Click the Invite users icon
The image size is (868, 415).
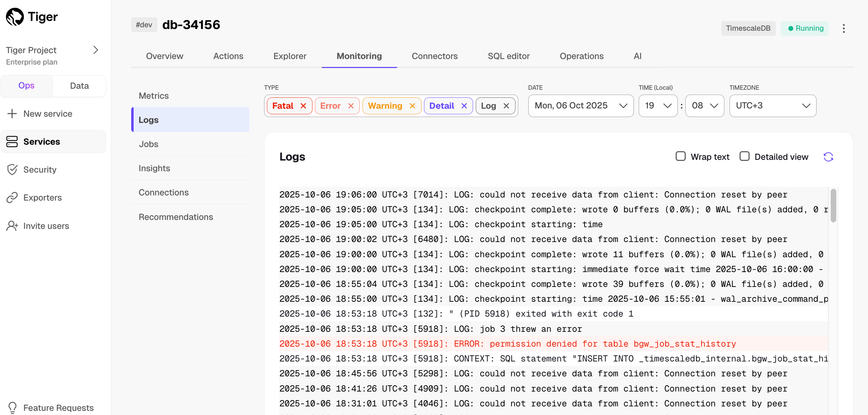12,226
